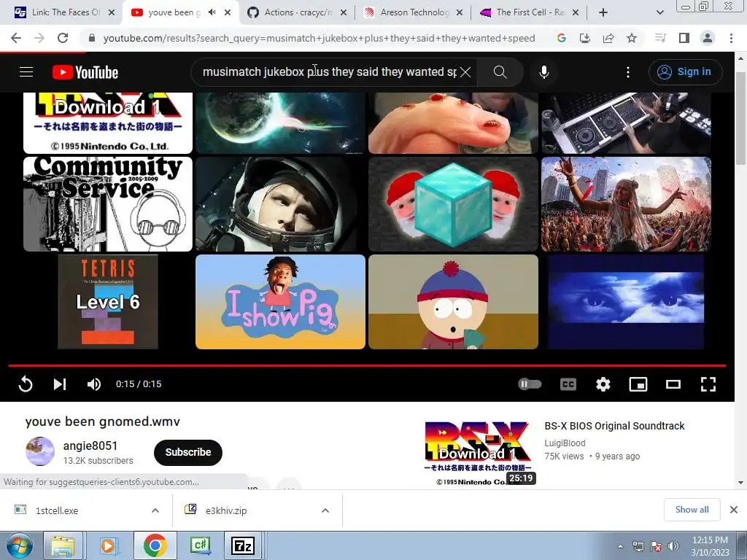Viewport: 747px width, 560px height.
Task: Switch to The First Cell tab
Action: click(x=530, y=13)
